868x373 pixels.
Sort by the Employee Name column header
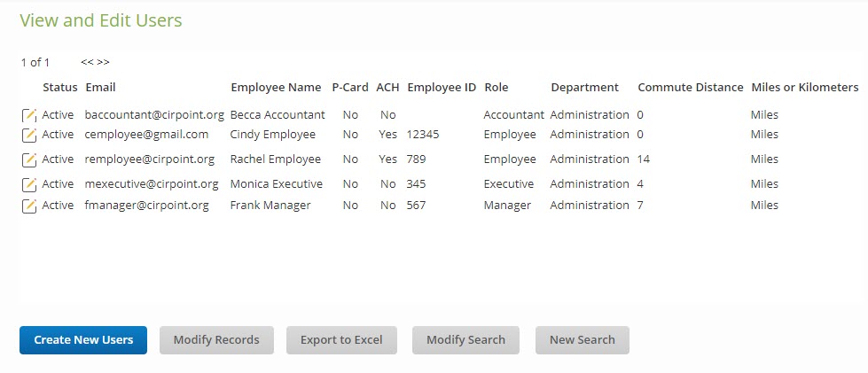tap(276, 88)
